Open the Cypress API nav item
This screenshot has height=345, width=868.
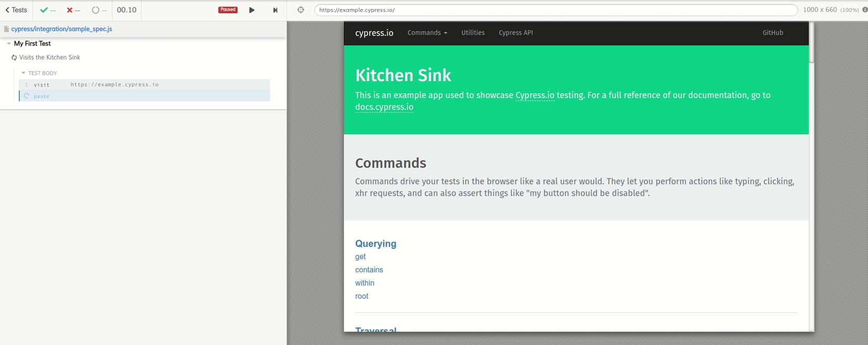click(516, 33)
